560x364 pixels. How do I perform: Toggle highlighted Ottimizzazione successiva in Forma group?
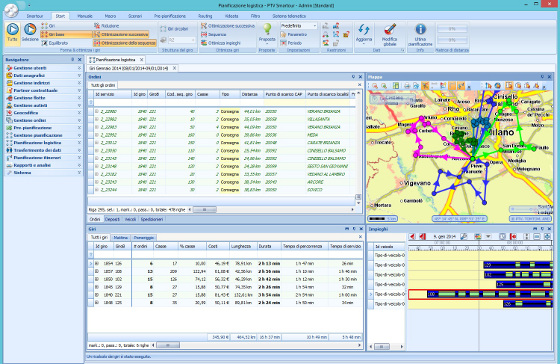121,35
